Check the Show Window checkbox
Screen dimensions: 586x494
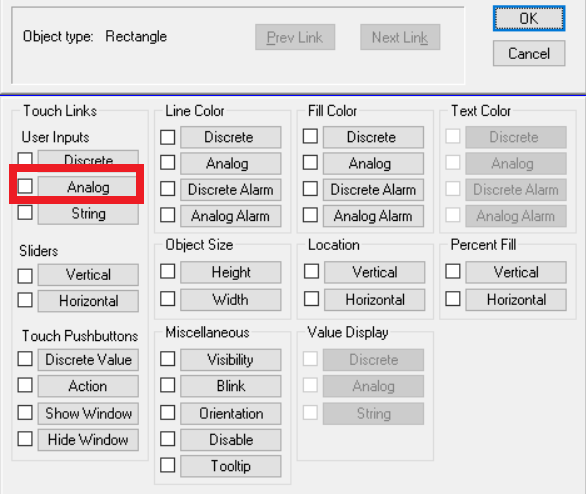(25, 413)
